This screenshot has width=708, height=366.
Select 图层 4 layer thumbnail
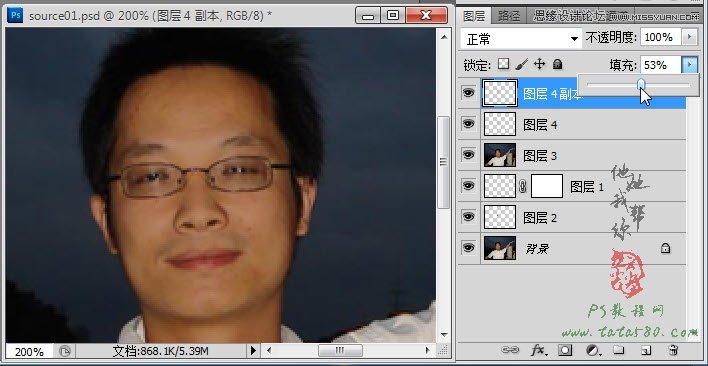(x=500, y=124)
